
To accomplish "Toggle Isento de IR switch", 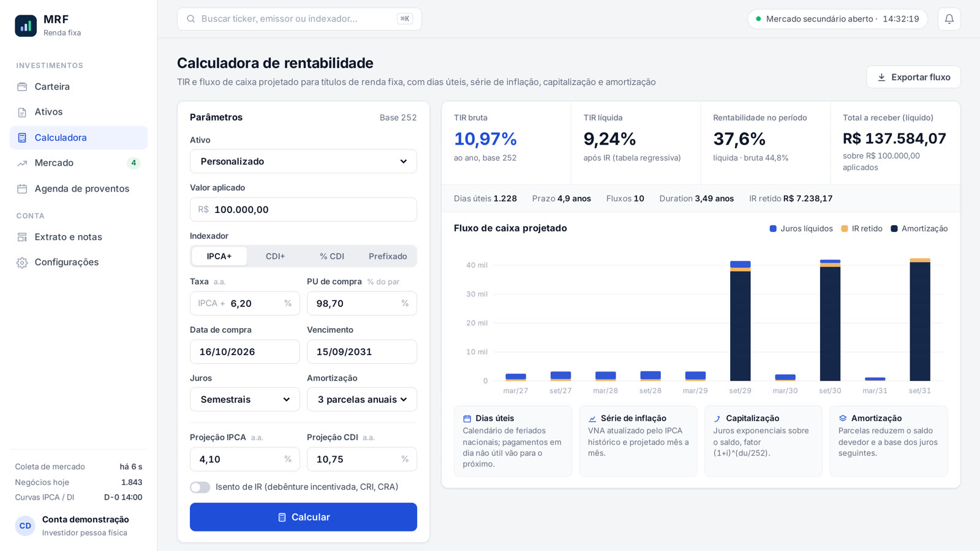I will pos(200,487).
